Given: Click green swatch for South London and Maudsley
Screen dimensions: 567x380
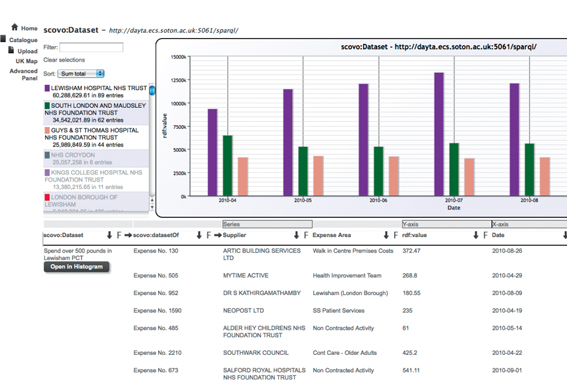Looking at the screenshot, I should click(x=47, y=106).
